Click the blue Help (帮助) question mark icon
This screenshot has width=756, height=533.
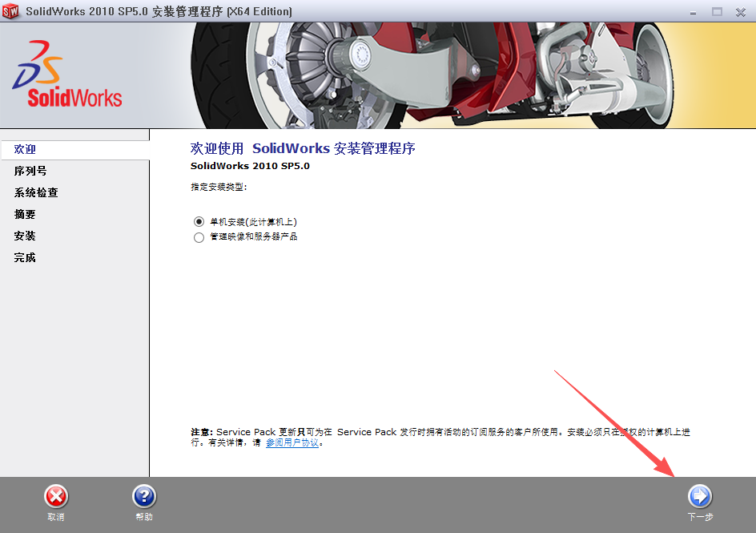click(x=143, y=495)
